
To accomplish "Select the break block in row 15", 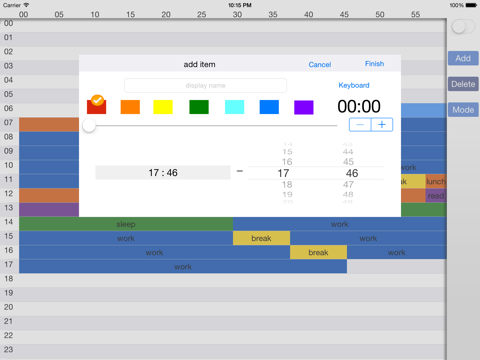I will pos(261,238).
